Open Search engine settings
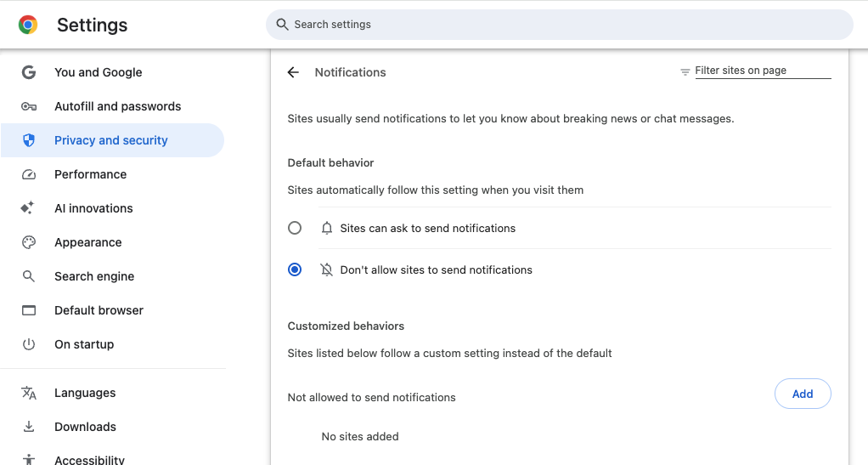 pyautogui.click(x=112, y=276)
